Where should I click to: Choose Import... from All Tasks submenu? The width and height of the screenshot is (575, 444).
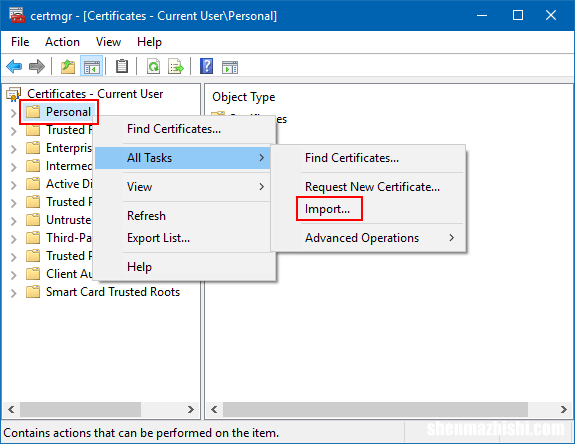click(x=327, y=209)
